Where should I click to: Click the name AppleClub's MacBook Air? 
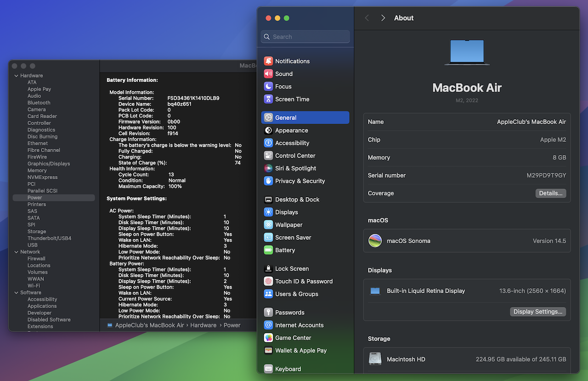(x=531, y=122)
